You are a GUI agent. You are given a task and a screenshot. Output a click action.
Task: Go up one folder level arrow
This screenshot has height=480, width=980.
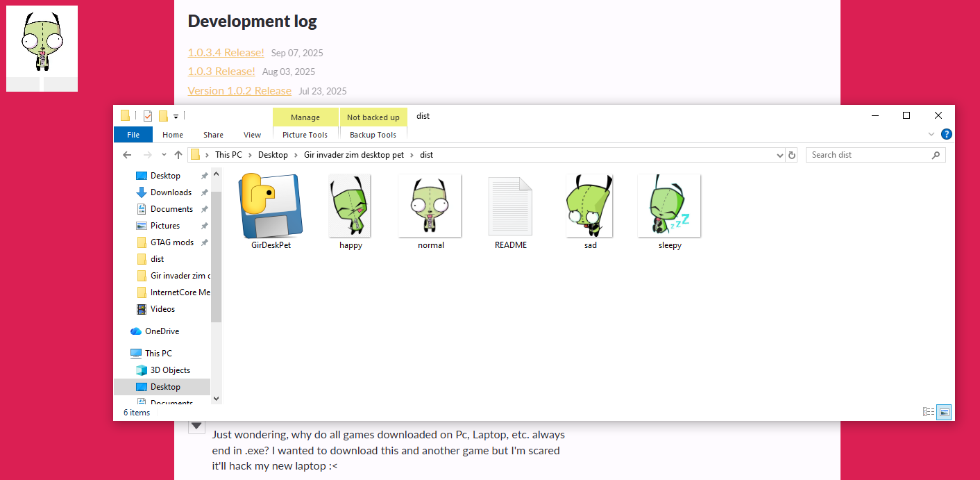point(178,155)
